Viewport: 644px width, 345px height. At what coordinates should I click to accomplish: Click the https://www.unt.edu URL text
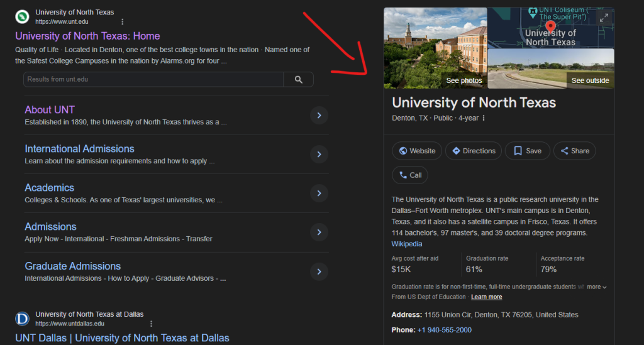click(x=62, y=22)
